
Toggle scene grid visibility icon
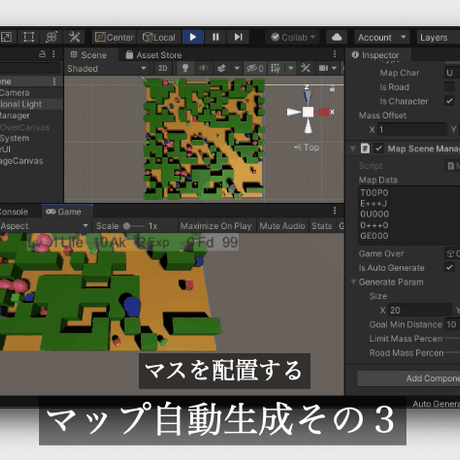click(x=275, y=69)
